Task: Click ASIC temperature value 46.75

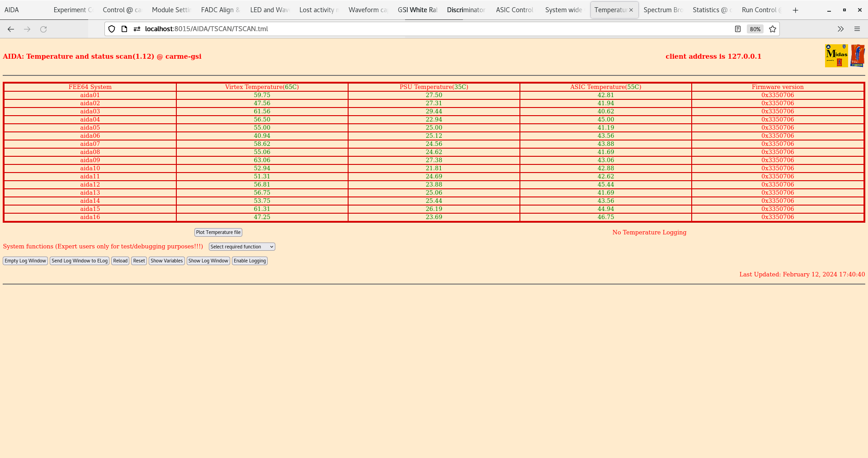Action: [x=606, y=217]
